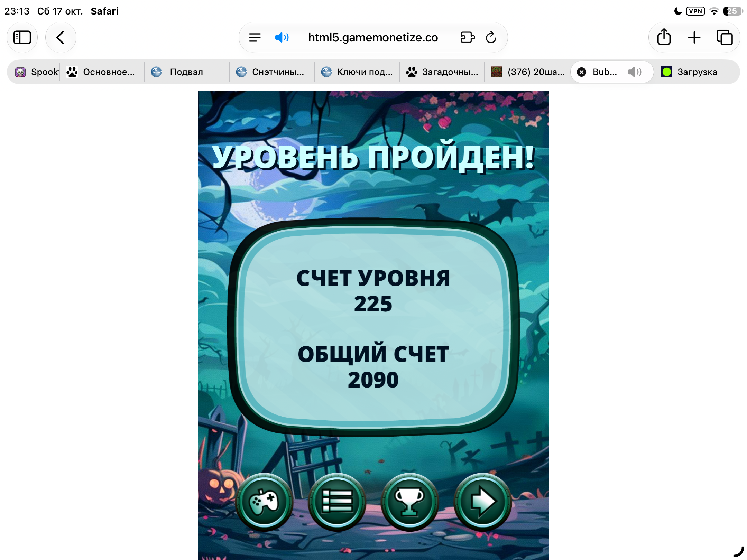Tap the total score value 2090
This screenshot has width=747, height=560.
point(373,380)
